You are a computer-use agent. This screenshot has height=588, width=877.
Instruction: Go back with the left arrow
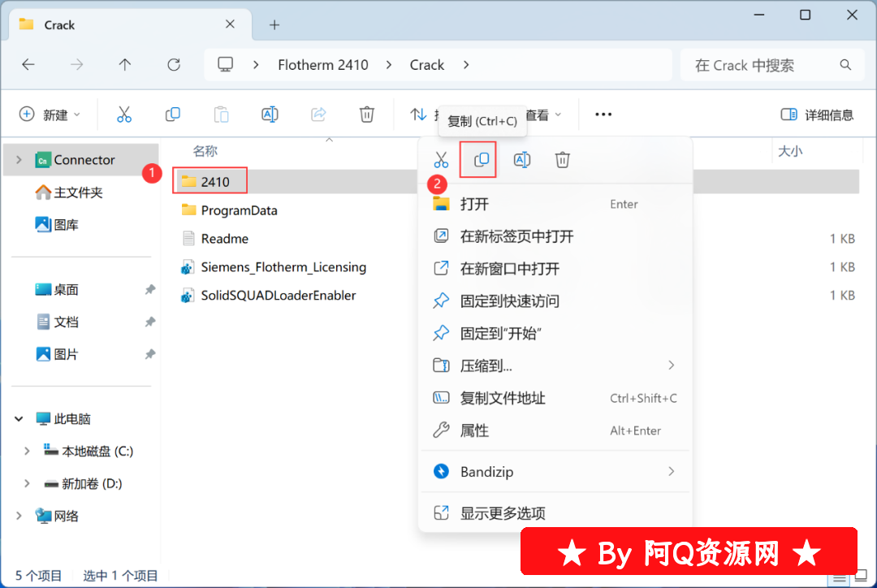click(x=28, y=65)
